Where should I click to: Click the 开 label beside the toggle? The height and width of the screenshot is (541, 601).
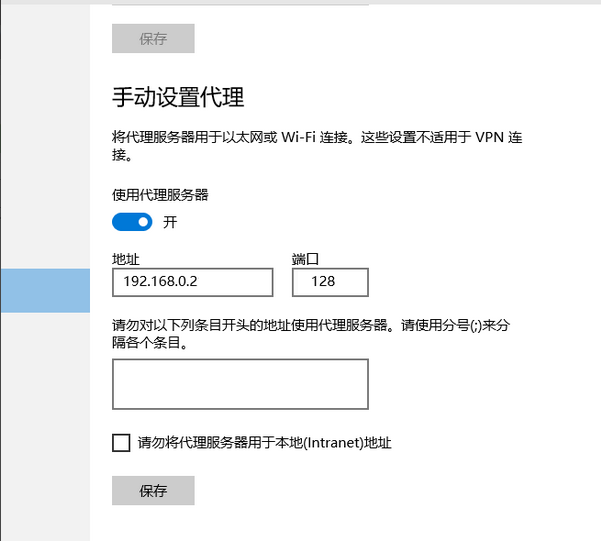click(x=170, y=222)
